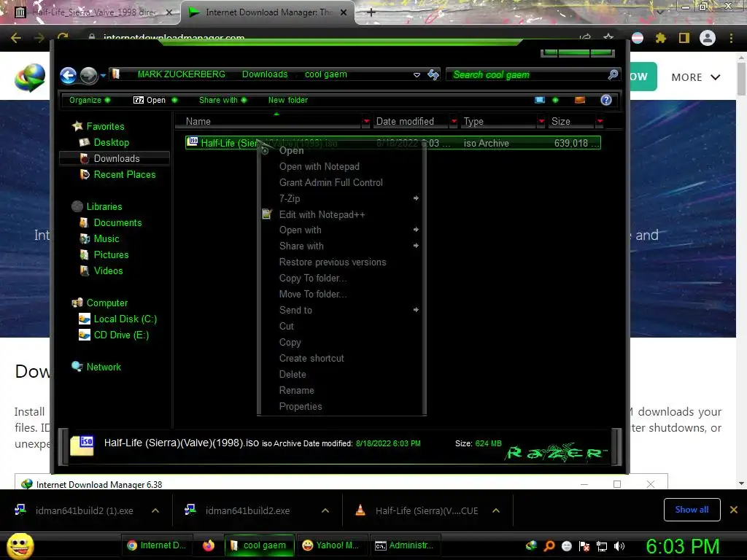The width and height of the screenshot is (747, 560).
Task: Open the smiley Start button
Action: (x=20, y=545)
